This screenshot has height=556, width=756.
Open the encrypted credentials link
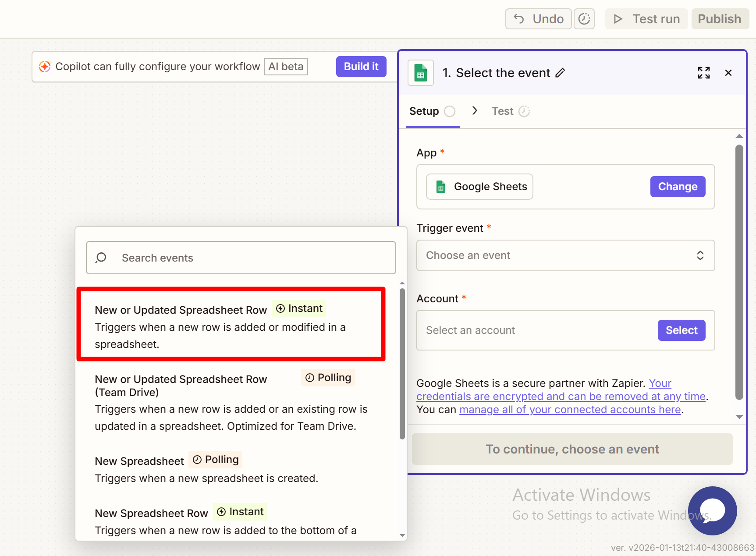point(561,390)
